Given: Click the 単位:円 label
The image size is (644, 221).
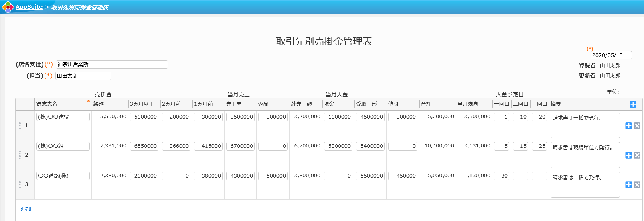Looking at the screenshot, I should pos(615,92).
